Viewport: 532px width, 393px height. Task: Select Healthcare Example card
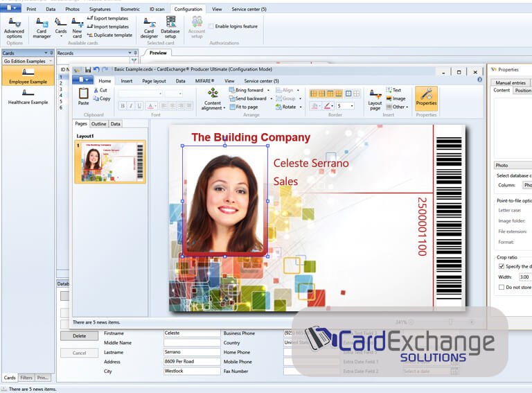[x=28, y=97]
